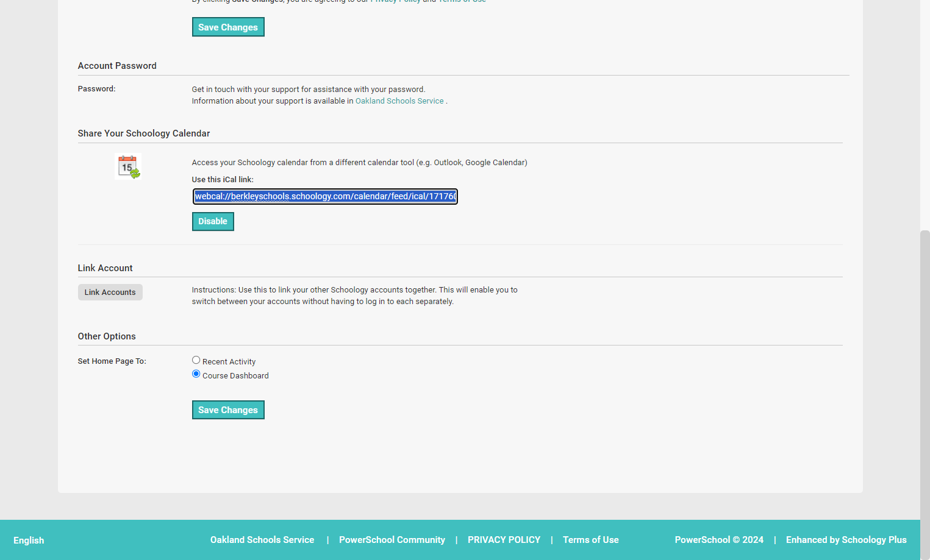Click the Set Home Page To label
This screenshot has width=930, height=560.
[x=112, y=361]
